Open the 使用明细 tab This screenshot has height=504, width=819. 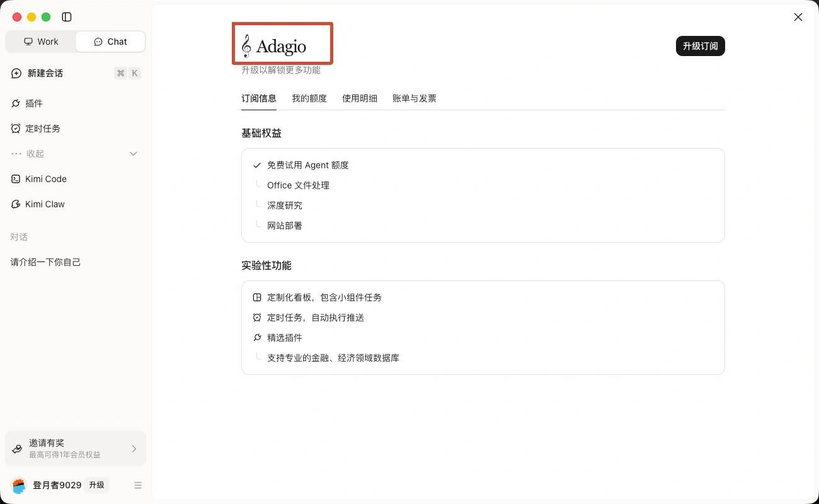pyautogui.click(x=360, y=98)
